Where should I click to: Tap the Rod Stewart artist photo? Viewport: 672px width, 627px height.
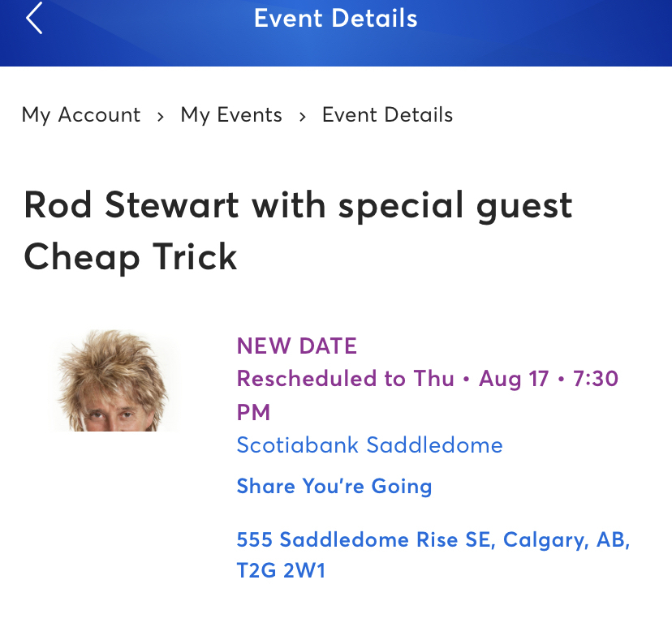[114, 380]
